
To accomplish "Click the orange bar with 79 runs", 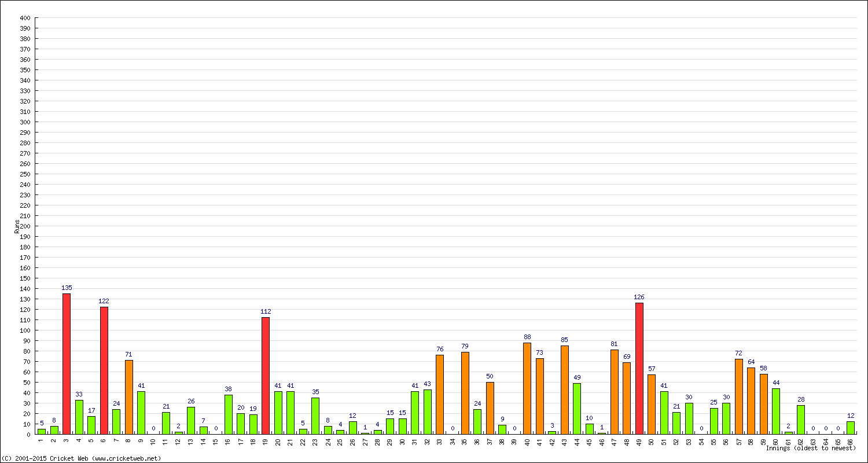I will tap(465, 393).
